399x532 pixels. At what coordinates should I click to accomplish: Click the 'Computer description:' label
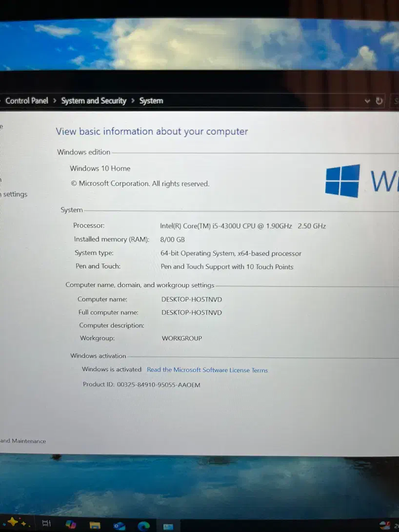[x=112, y=326]
